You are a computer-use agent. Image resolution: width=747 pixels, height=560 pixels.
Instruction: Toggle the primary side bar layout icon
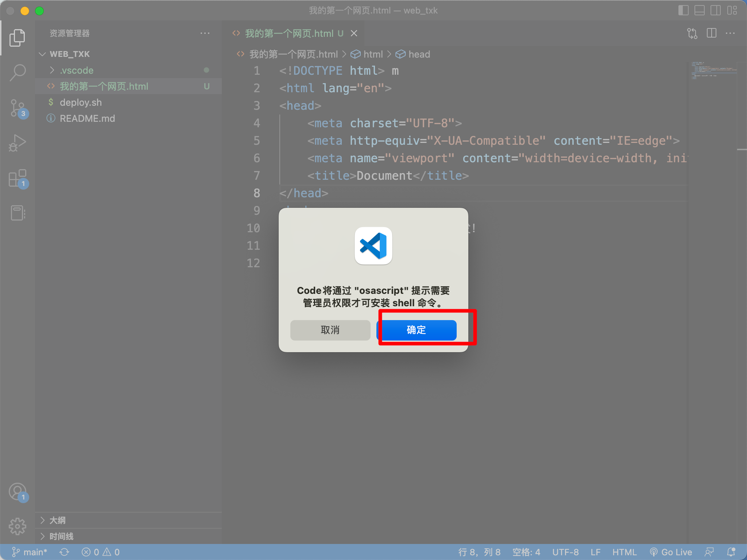click(x=683, y=10)
